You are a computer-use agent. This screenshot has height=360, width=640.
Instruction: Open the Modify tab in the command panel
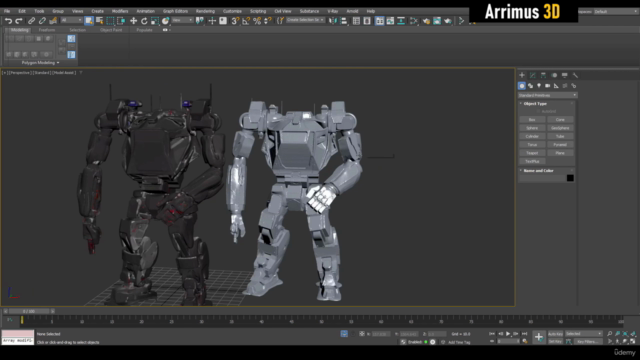tap(533, 75)
